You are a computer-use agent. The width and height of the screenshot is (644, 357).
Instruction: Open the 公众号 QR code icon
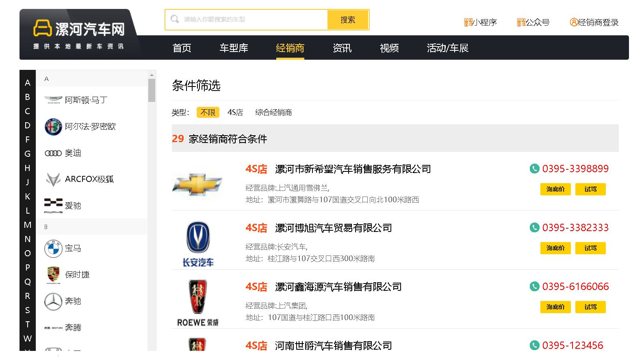[x=521, y=22]
